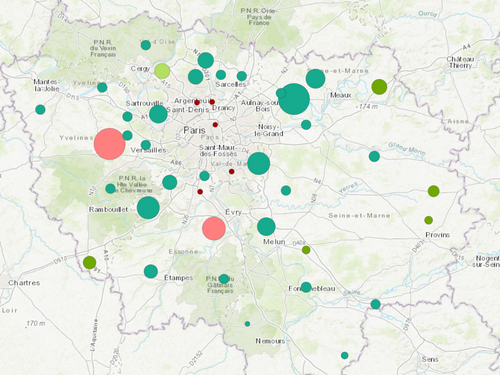The height and width of the screenshot is (375, 500).
Task: Select the small dark red dot near Paris label
Action: pos(215,125)
